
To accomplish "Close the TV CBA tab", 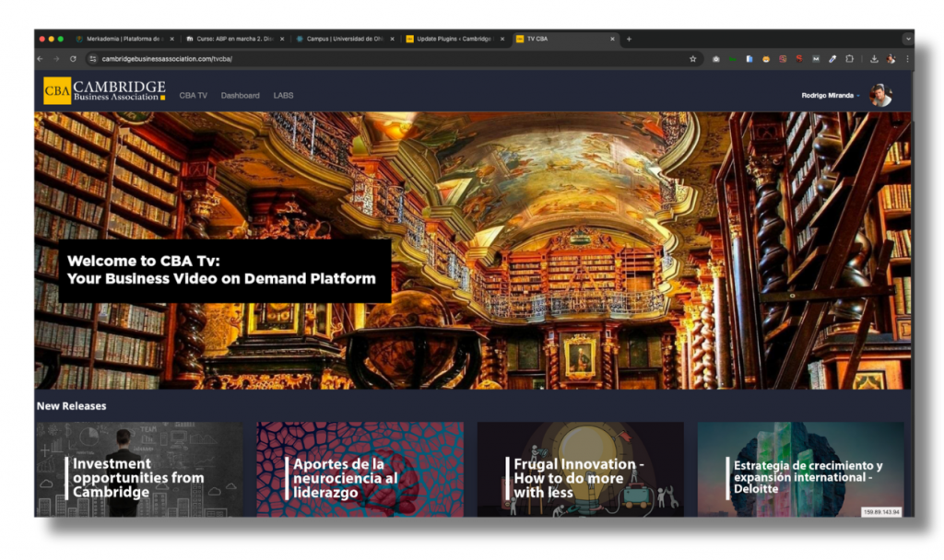I will 612,39.
